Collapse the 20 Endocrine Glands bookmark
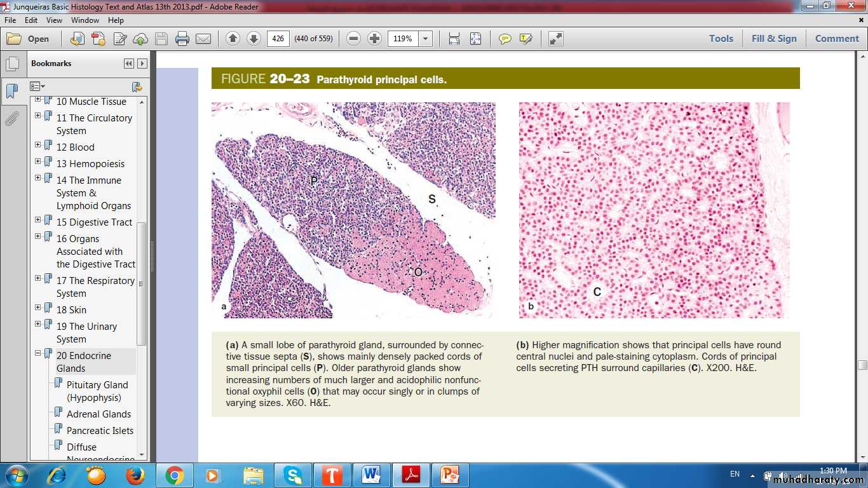Image resolution: width=868 pixels, height=488 pixels. point(37,353)
